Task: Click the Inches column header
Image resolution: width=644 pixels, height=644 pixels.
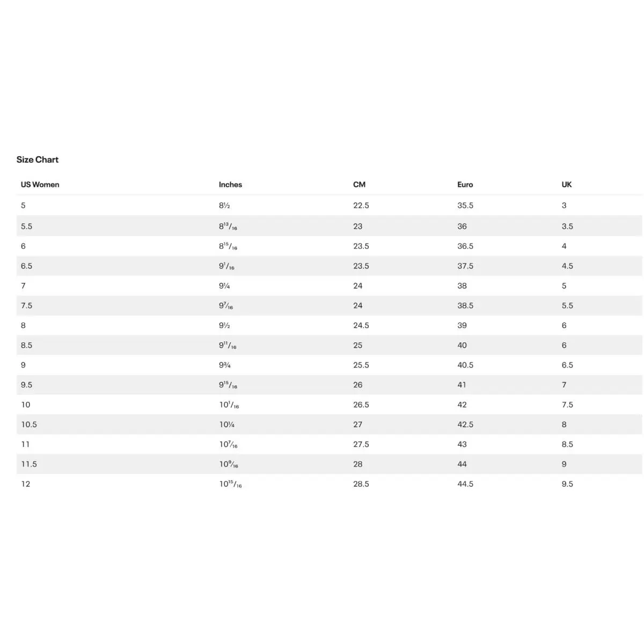Action: 230,185
